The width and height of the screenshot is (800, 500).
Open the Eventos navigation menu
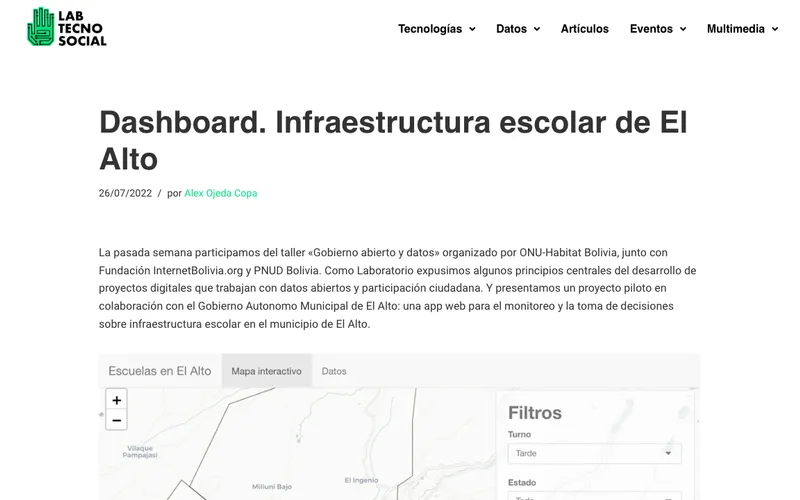[x=651, y=29]
